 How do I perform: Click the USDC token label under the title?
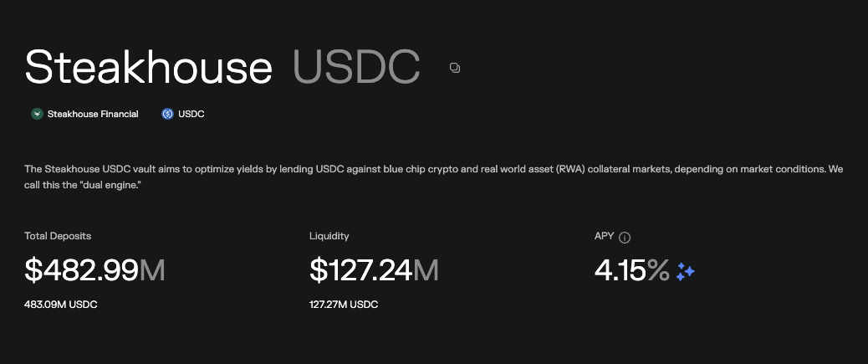pos(191,114)
